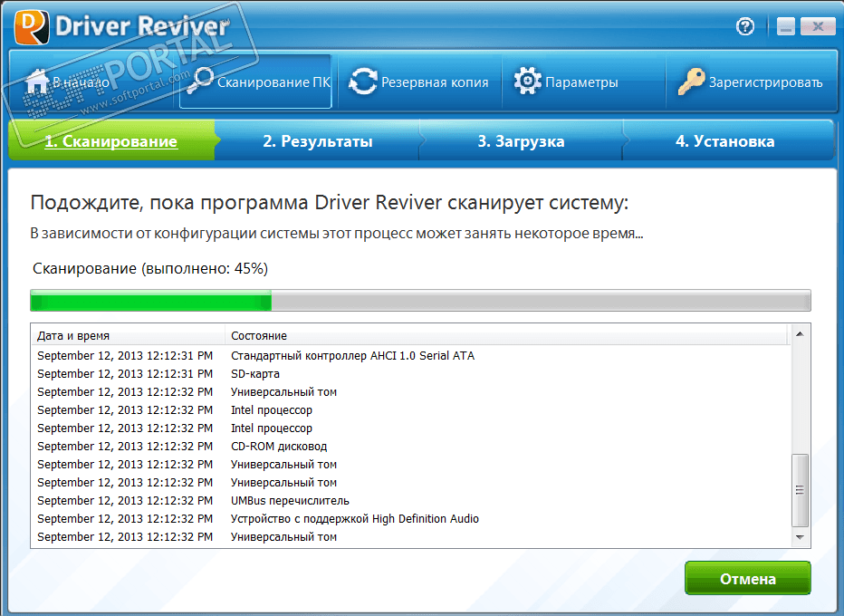
Task: Select step 3. Загрузка
Action: click(521, 141)
